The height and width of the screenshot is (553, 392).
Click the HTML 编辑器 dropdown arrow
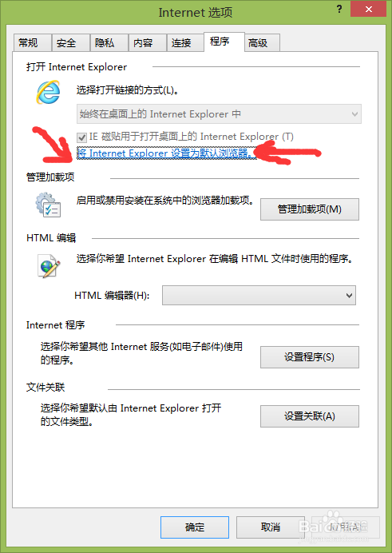349,295
